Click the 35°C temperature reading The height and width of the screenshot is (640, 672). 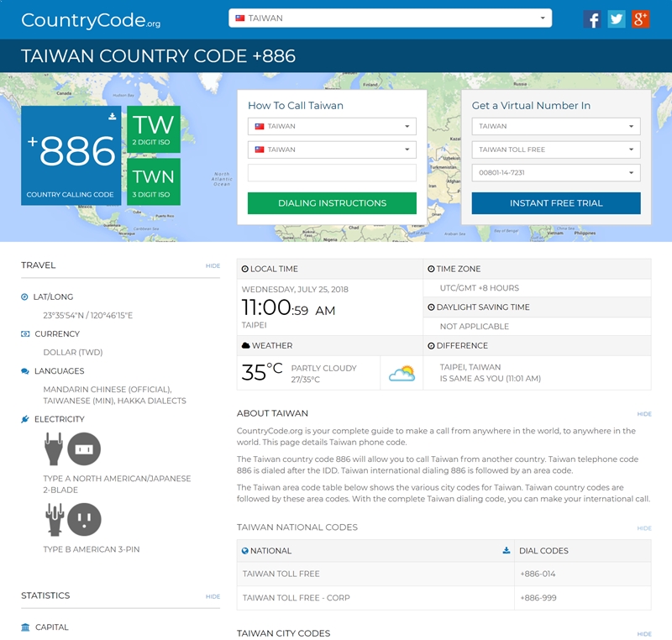point(262,372)
